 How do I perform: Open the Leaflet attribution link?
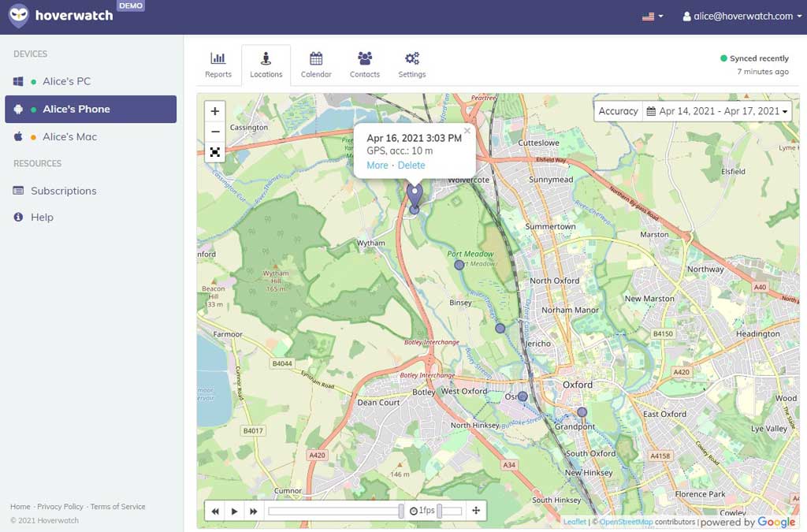575,522
